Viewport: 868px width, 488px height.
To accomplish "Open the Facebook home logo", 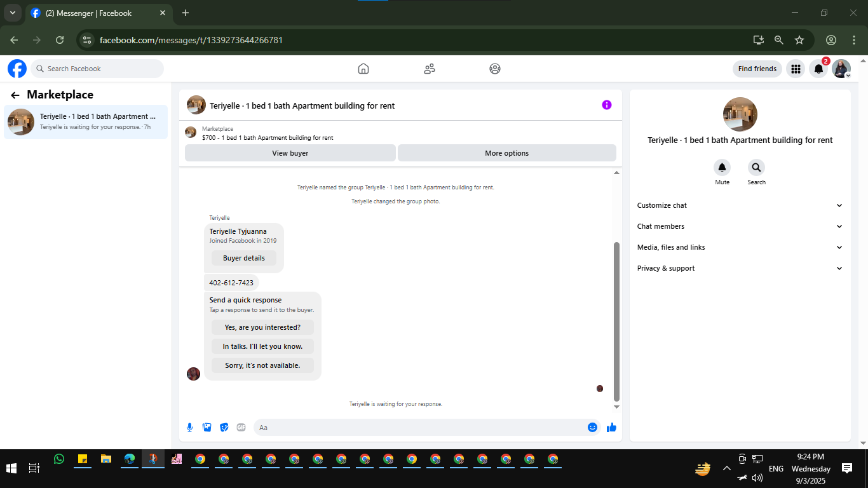I will point(17,69).
